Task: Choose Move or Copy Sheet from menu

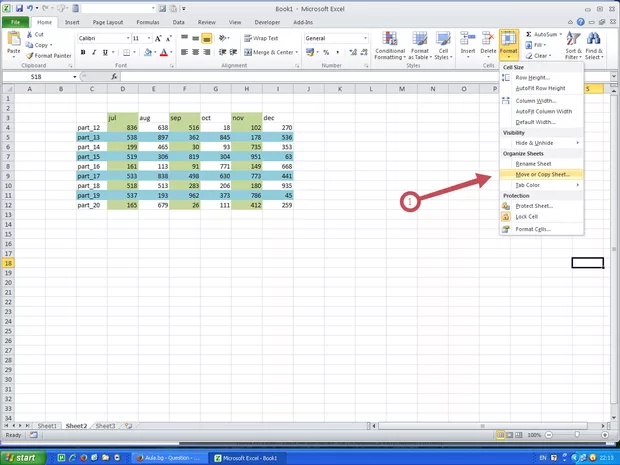Action: coord(542,174)
